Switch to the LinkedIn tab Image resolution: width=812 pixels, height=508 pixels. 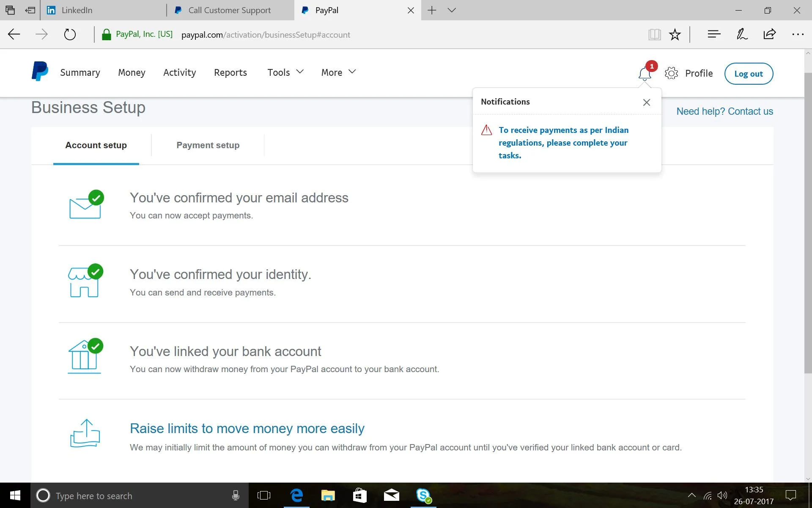tap(104, 10)
